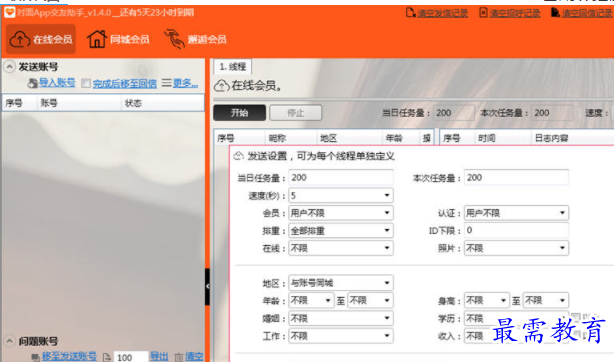Click the list icon beside 更多...

tap(167, 83)
